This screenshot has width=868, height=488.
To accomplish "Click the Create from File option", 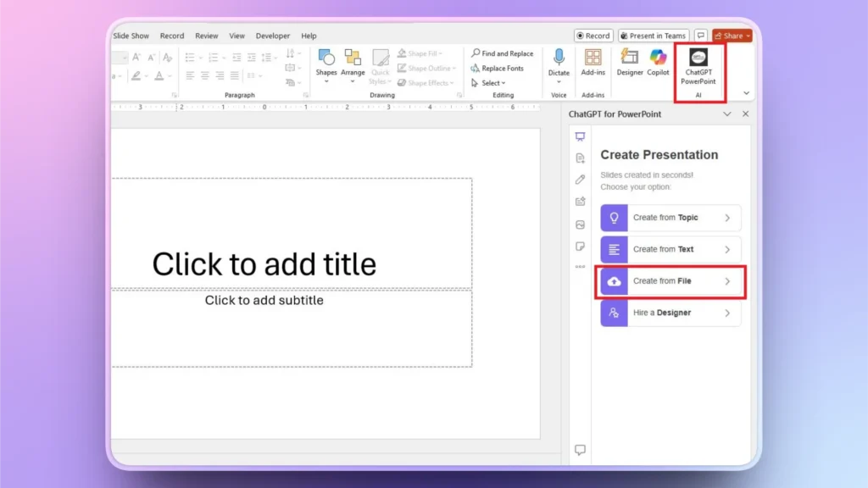I will [669, 281].
